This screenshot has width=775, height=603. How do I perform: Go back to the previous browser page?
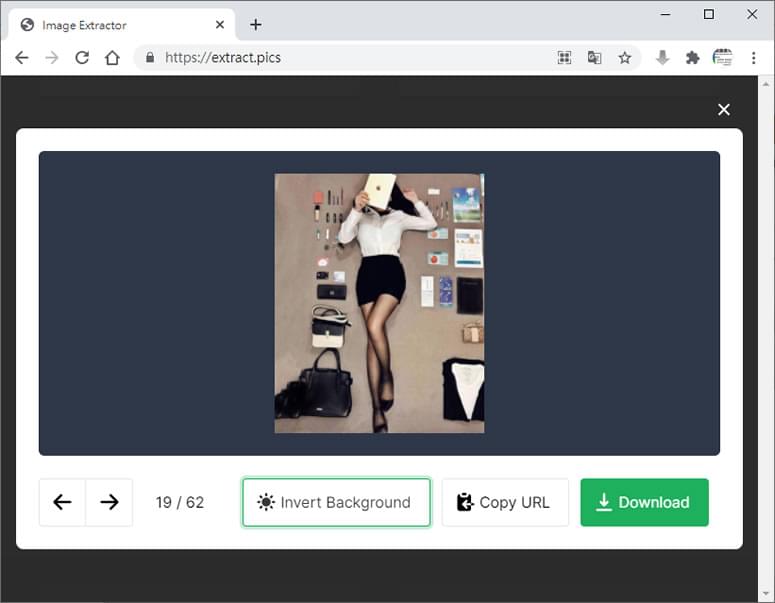pyautogui.click(x=22, y=58)
